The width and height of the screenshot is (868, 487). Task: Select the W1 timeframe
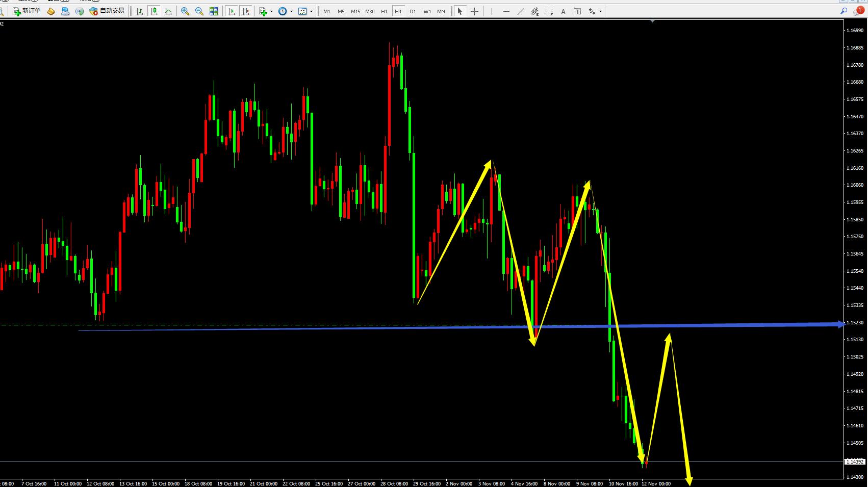tap(427, 11)
